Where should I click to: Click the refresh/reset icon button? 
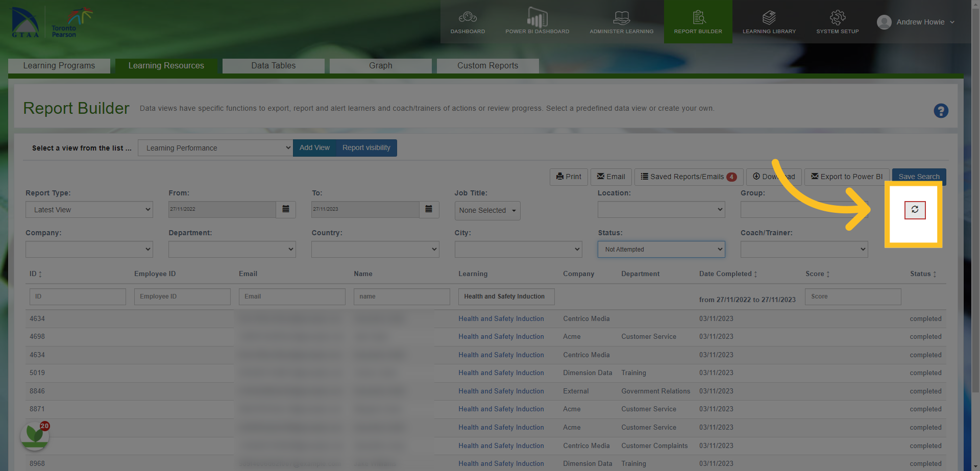pyautogui.click(x=915, y=210)
